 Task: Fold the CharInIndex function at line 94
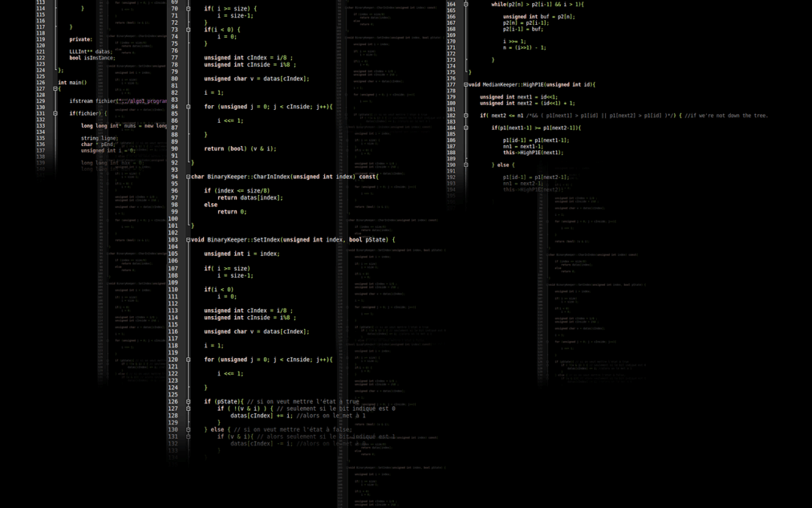click(188, 177)
